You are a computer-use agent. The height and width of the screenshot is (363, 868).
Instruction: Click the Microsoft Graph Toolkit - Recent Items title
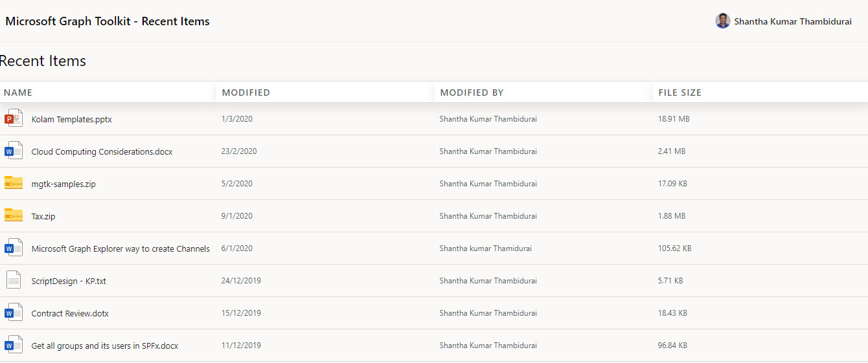(108, 21)
